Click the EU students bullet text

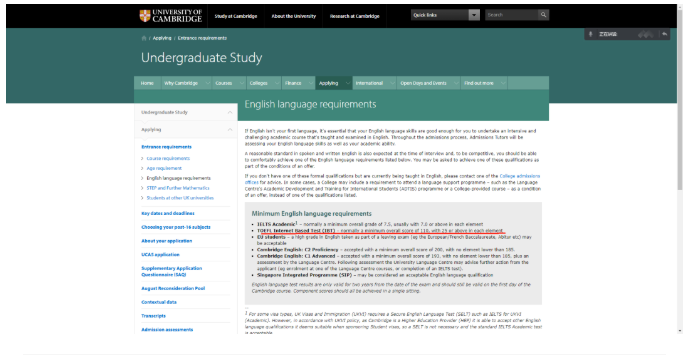click(x=271, y=237)
